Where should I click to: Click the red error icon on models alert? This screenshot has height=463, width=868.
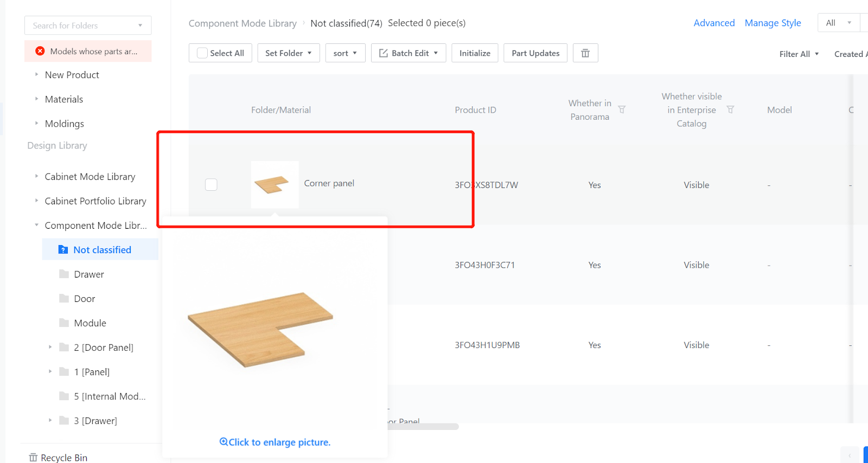pos(40,51)
